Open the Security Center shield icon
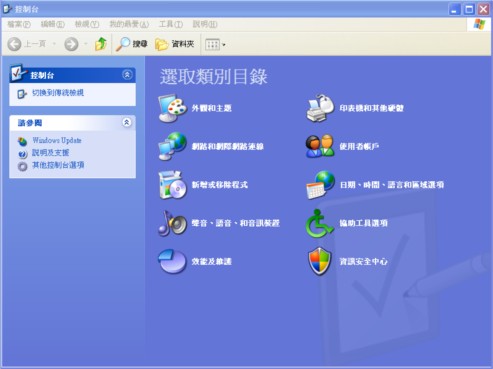 pos(320,261)
